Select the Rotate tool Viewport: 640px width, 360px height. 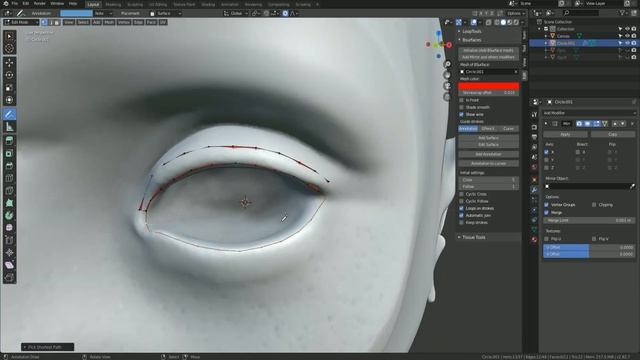[9, 75]
